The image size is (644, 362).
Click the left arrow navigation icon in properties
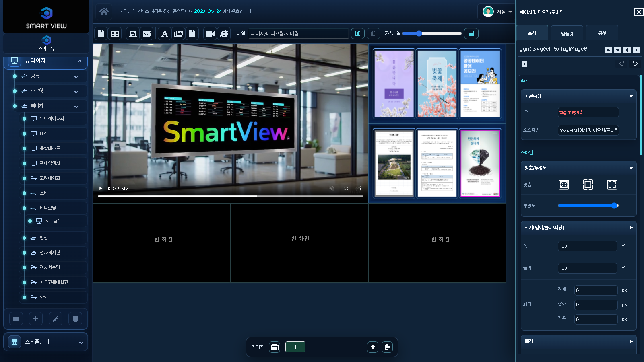pos(627,50)
